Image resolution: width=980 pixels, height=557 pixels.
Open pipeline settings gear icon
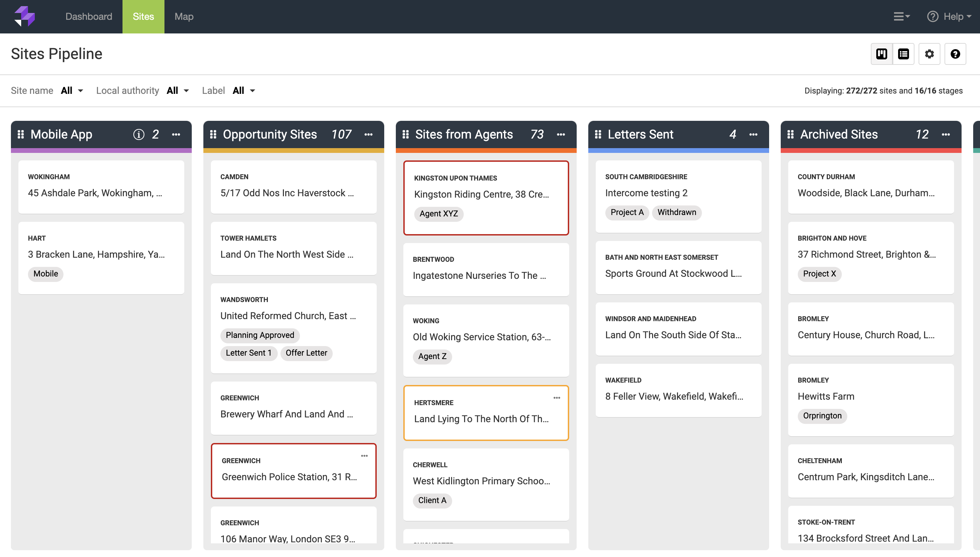coord(929,54)
